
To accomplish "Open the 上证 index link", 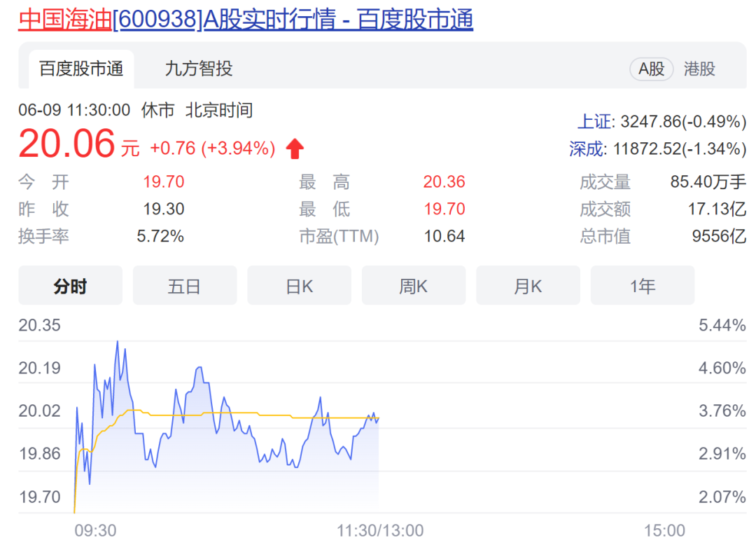I will tap(594, 122).
